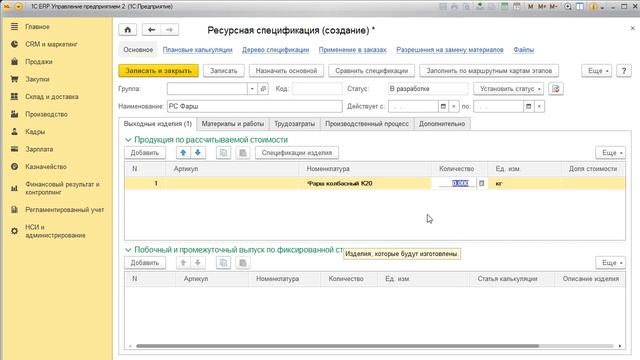Screen dimensions: 640x360
Task: Open Финансовый результат и контроллинг section
Action: (62, 188)
